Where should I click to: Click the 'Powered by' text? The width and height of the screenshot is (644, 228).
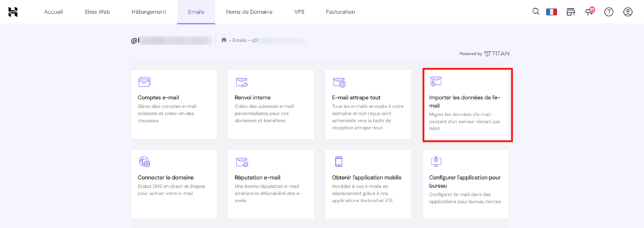click(470, 54)
